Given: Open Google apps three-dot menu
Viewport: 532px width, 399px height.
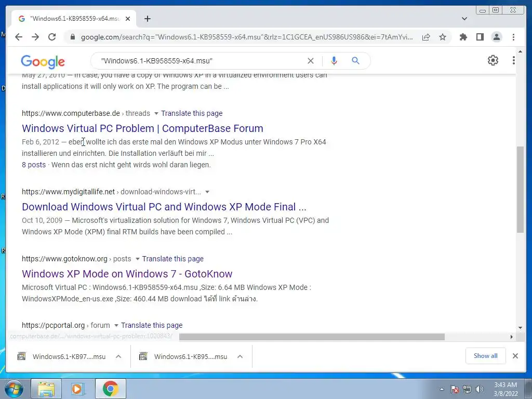Looking at the screenshot, I should pyautogui.click(x=513, y=60).
